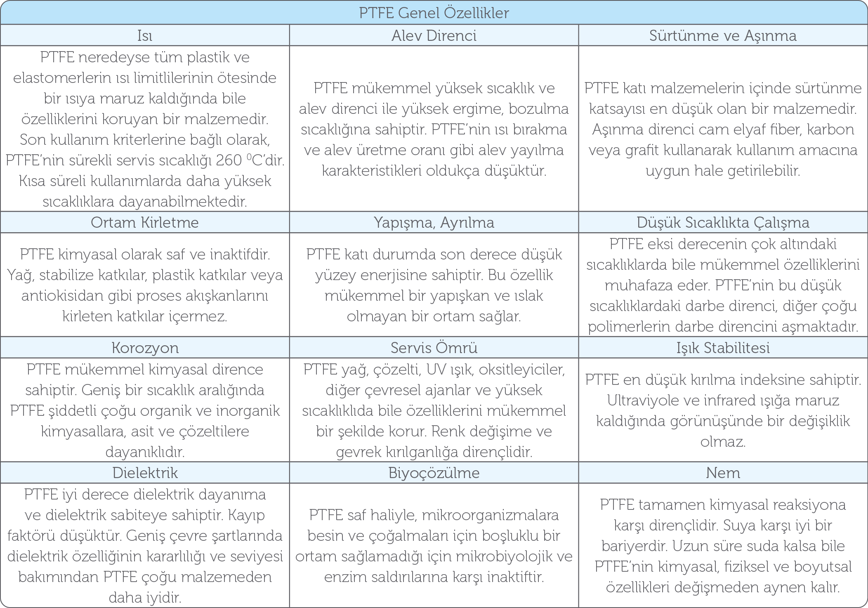Select the 'Yapışma, Ayrılma' header cell
Viewport: 868px width, 608px height.
pyautogui.click(x=434, y=222)
